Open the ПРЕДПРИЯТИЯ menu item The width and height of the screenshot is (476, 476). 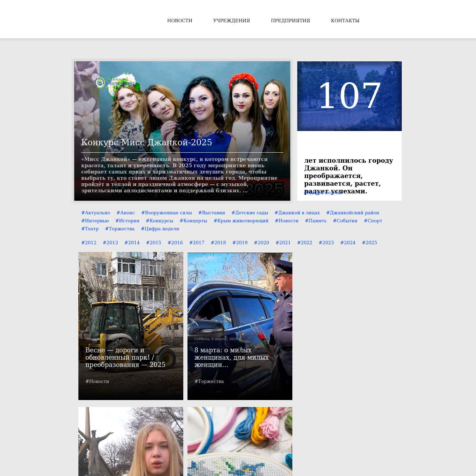click(290, 21)
